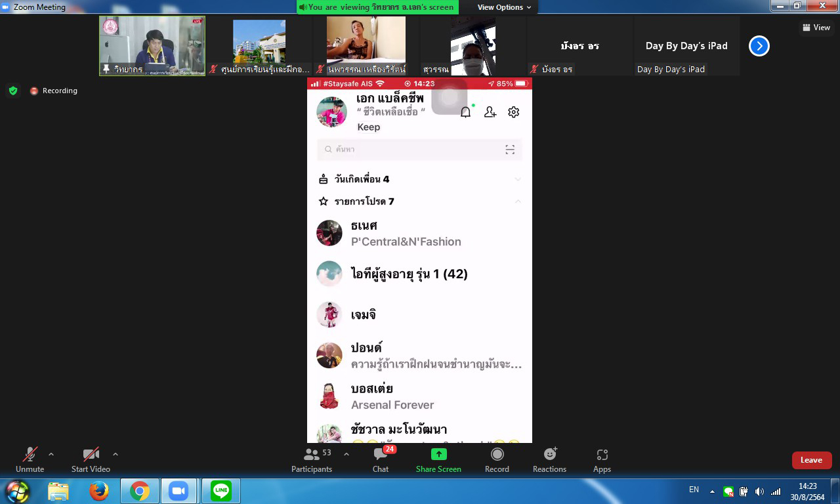This screenshot has height=504, width=840.
Task: Expand video options arrow beside Start Video
Action: click(x=115, y=454)
